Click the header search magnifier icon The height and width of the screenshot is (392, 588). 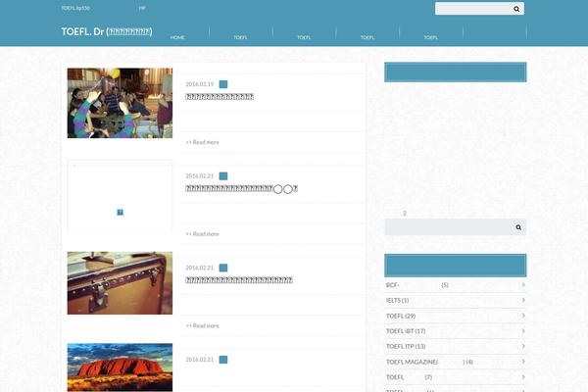click(516, 9)
